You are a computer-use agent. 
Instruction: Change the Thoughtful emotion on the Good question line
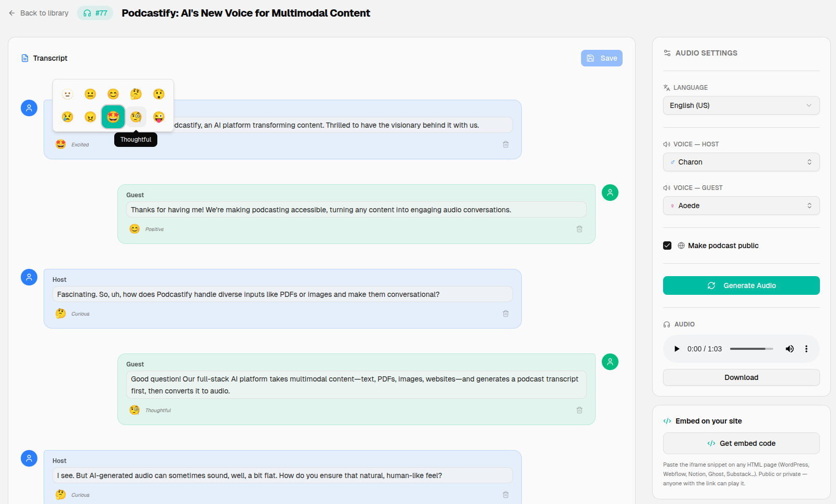click(x=134, y=410)
